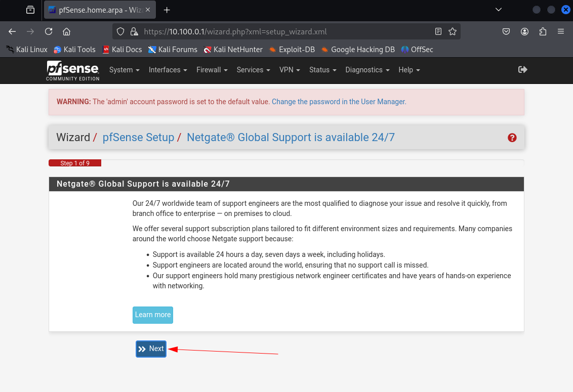Open OffSec bookmark

click(x=417, y=50)
